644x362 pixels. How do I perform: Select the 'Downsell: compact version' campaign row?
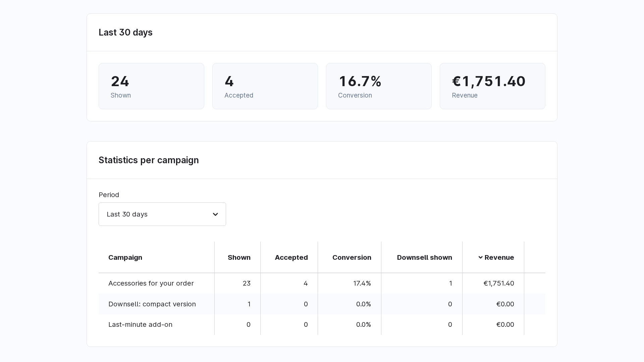[322, 304]
